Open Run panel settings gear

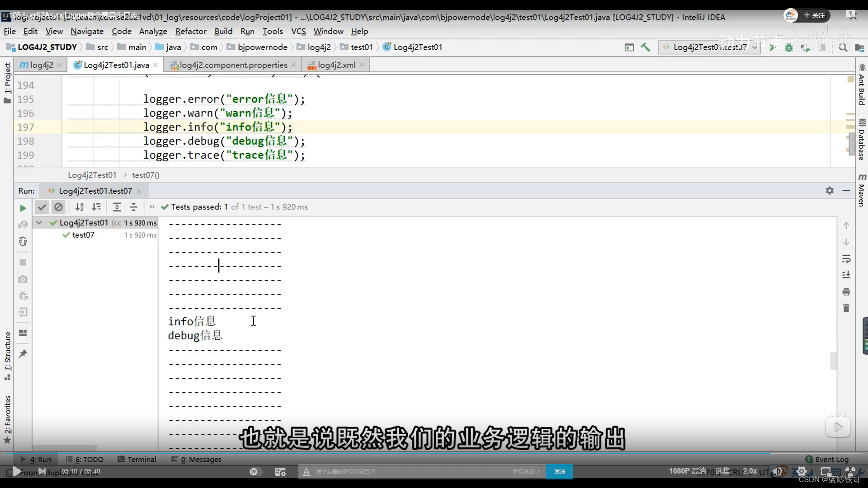tap(830, 191)
